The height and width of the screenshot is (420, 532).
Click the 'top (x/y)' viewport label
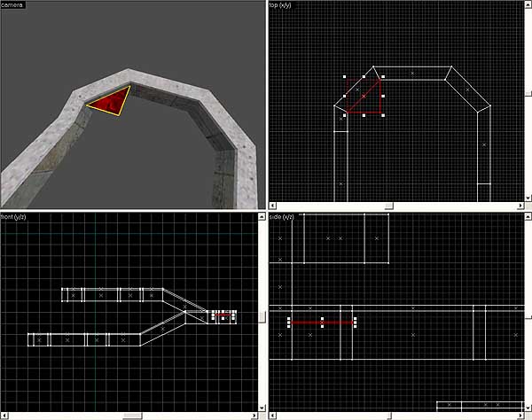(286, 4)
